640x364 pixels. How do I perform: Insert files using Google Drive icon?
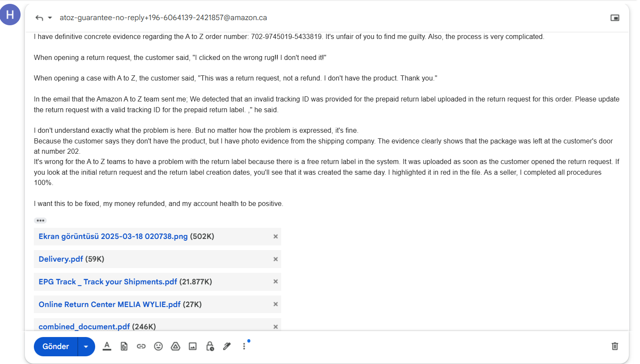point(175,346)
